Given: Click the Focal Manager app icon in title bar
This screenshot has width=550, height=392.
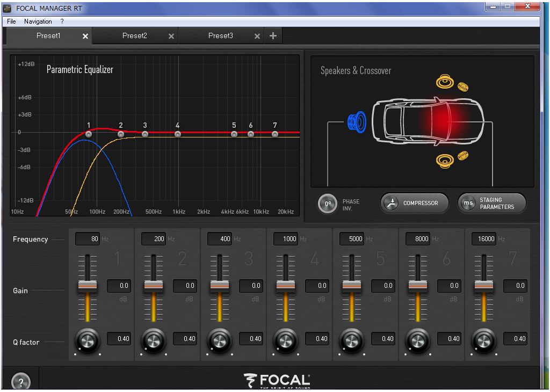Looking at the screenshot, I should 8,8.
